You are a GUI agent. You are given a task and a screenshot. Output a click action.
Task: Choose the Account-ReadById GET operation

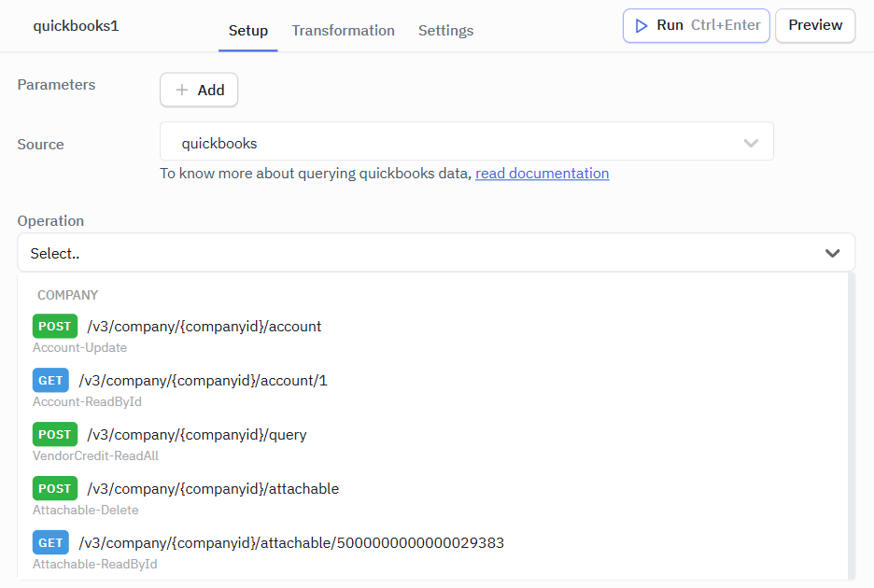coord(432,389)
